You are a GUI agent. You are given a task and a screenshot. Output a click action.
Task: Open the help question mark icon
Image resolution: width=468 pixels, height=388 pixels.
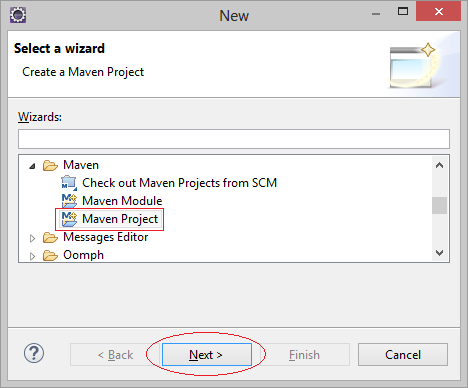point(34,353)
